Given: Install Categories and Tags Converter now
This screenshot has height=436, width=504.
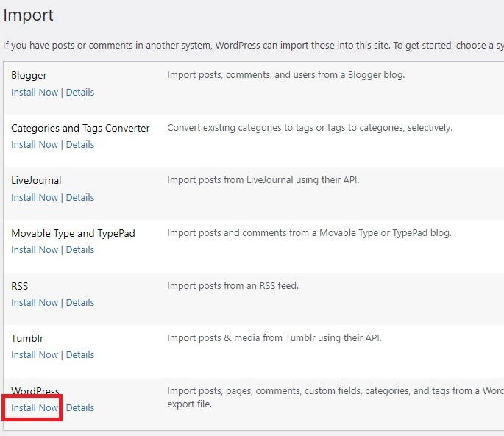Looking at the screenshot, I should point(35,145).
